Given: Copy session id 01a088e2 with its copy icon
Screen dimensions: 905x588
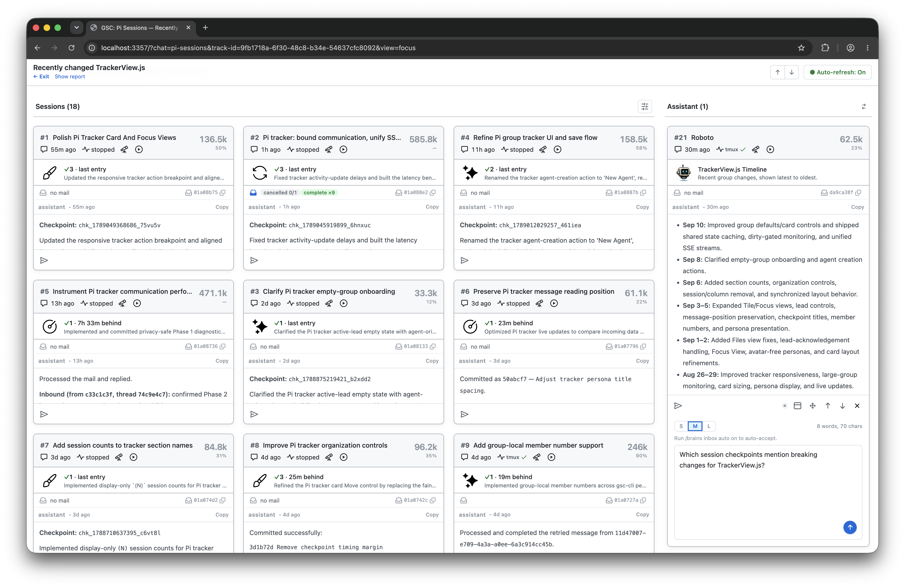Looking at the screenshot, I should point(433,192).
